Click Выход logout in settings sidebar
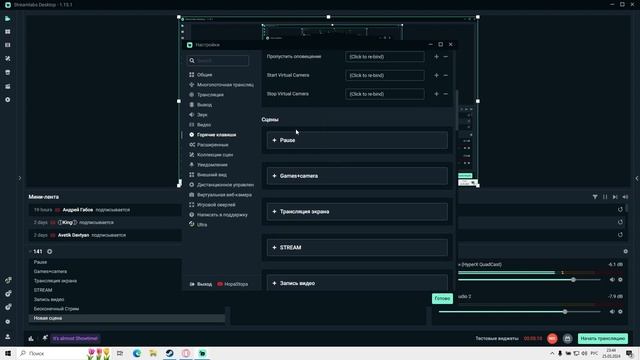The width and height of the screenshot is (640, 360). (x=201, y=284)
